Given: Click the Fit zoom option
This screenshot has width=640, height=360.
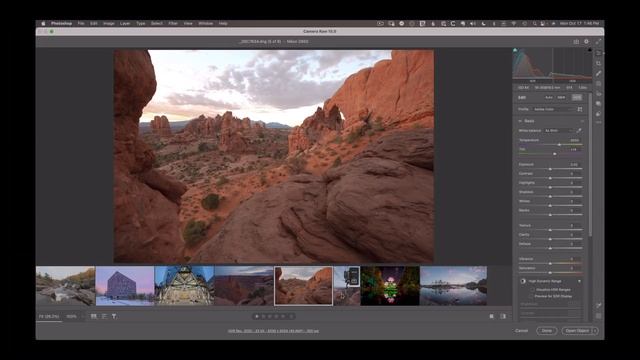Looking at the screenshot, I should (49, 316).
